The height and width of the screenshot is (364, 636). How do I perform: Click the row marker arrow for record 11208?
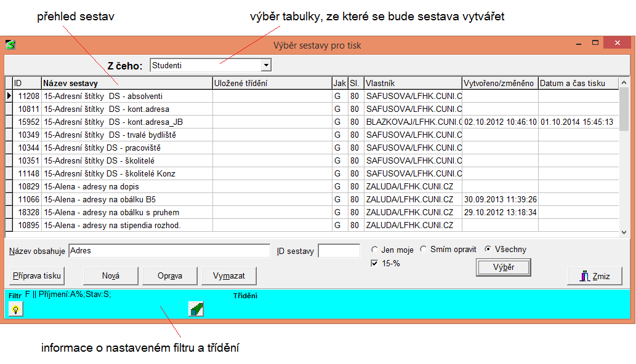[x=9, y=96]
